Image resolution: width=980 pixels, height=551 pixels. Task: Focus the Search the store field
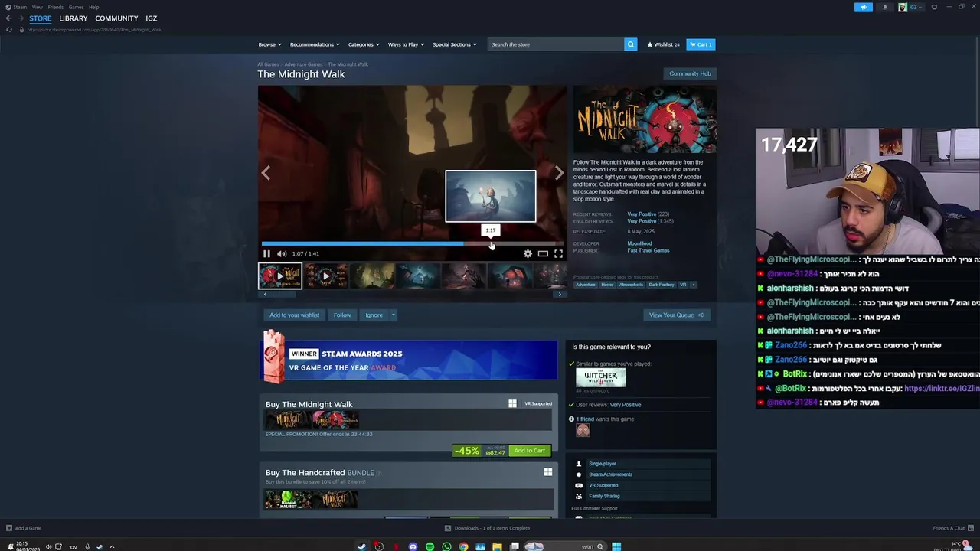pos(556,44)
